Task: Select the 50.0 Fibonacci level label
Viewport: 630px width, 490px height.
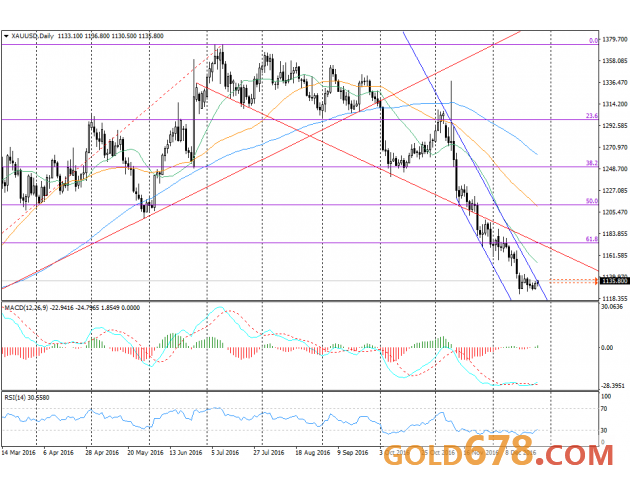Action: [591, 201]
